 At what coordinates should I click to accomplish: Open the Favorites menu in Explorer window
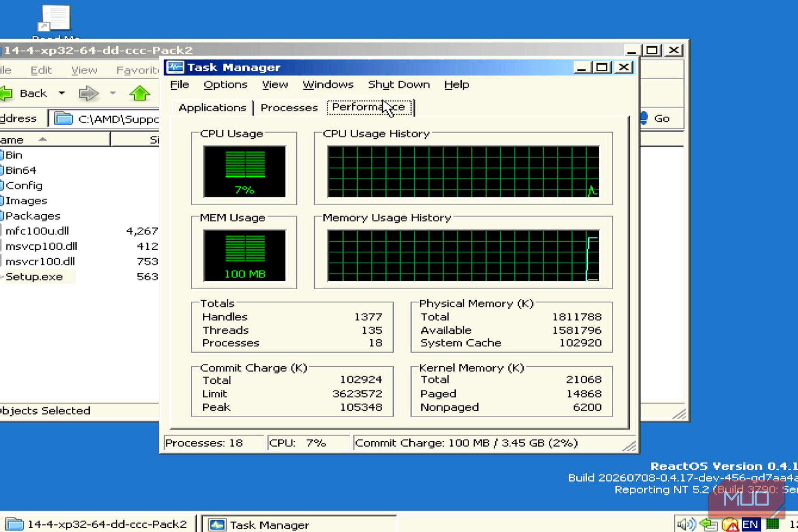pos(138,70)
